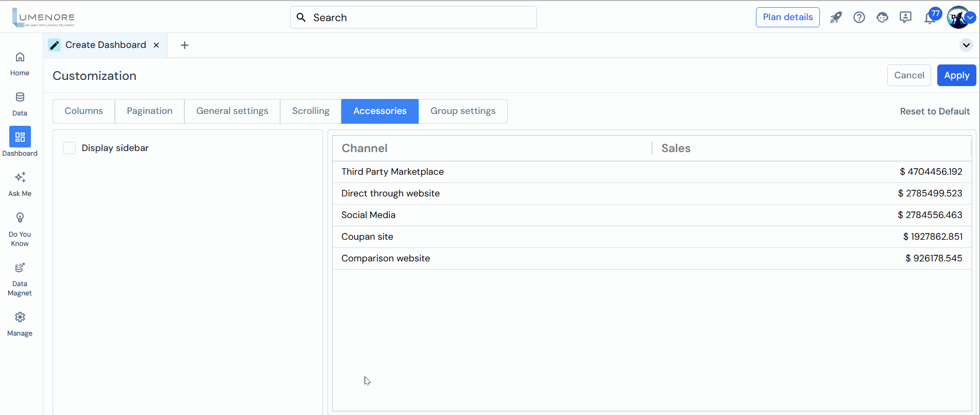Open the help question mark icon
Image resolution: width=980 pixels, height=415 pixels.
(859, 18)
